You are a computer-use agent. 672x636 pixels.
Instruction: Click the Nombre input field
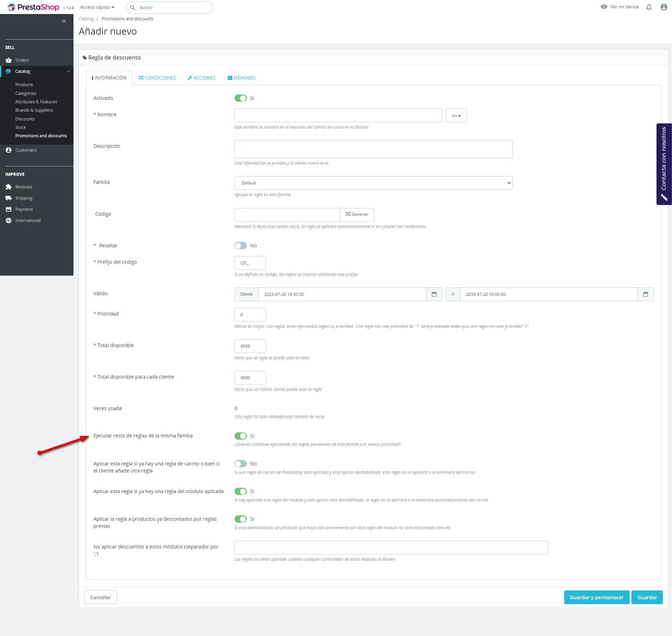pos(338,116)
